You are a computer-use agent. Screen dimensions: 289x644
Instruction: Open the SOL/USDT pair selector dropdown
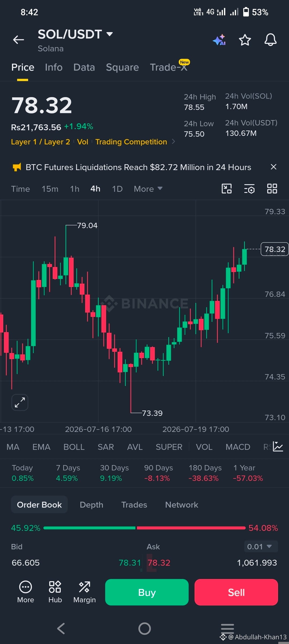75,34
